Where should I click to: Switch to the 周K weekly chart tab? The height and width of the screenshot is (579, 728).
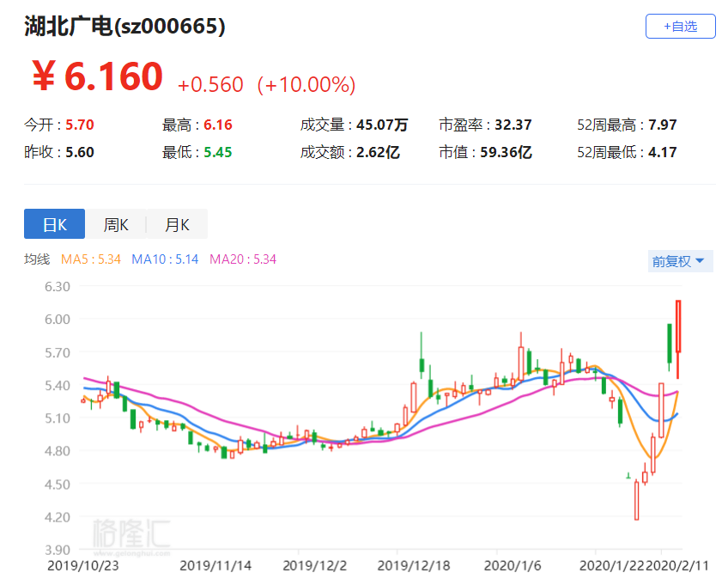click(x=116, y=224)
